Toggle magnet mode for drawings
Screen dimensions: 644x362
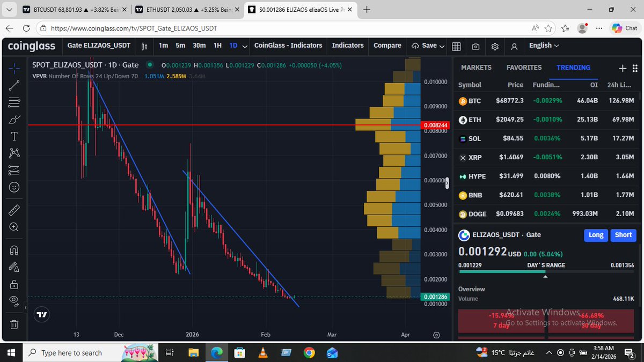tap(14, 250)
